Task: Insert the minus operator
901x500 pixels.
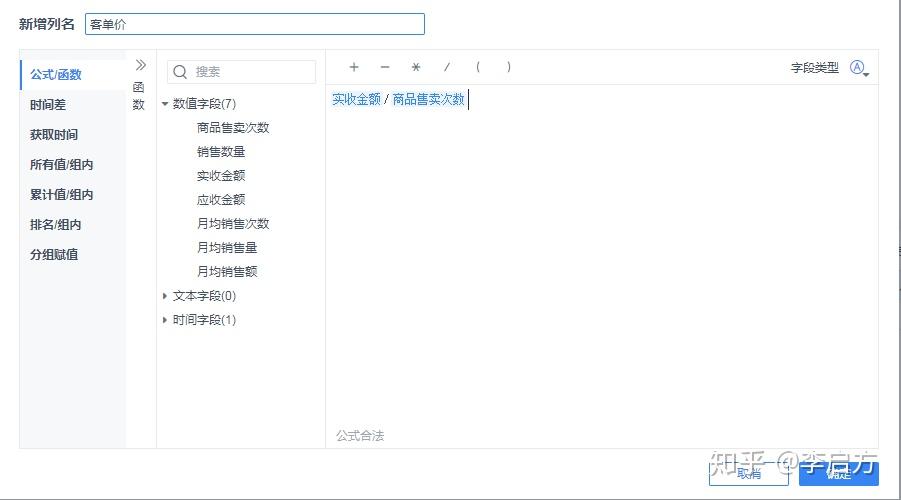Action: pos(385,67)
